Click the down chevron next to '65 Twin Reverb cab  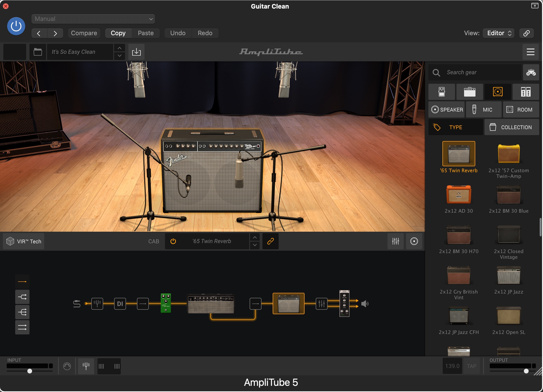point(255,245)
